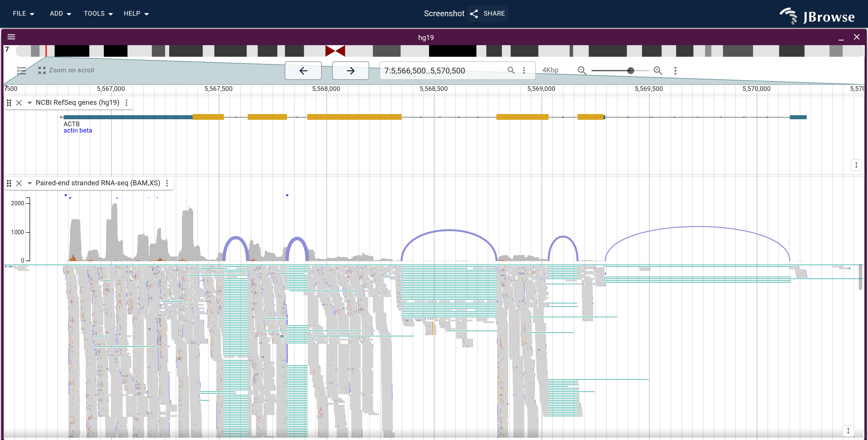Click the ACTB 3' UTR teal feature
This screenshot has height=440, width=868.
click(128, 117)
